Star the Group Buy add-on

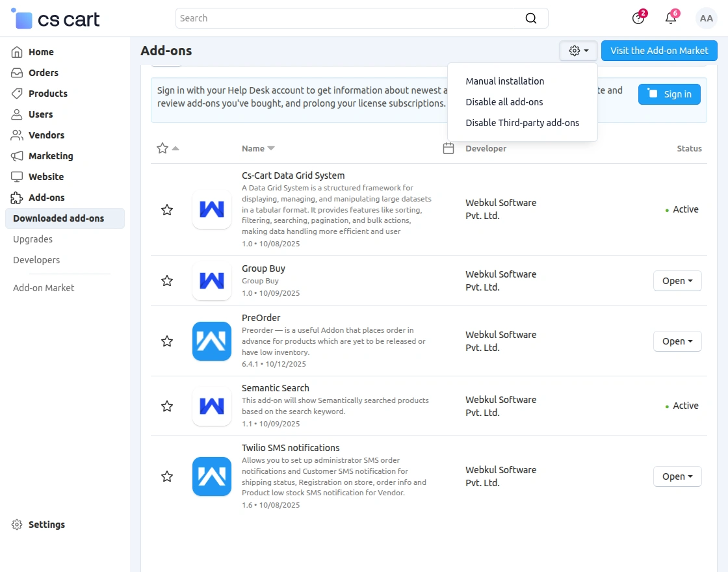(166, 280)
